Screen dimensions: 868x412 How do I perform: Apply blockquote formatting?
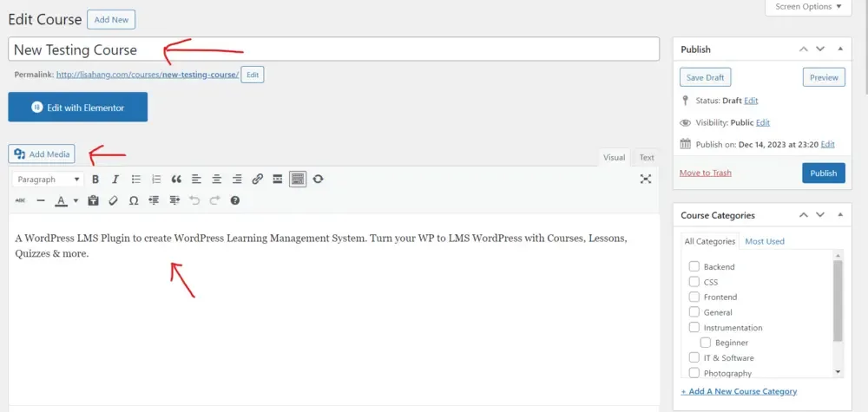tap(176, 180)
